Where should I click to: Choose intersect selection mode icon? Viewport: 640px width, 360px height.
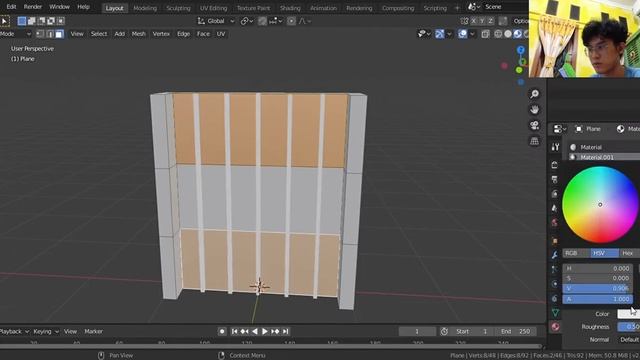[x=60, y=21]
